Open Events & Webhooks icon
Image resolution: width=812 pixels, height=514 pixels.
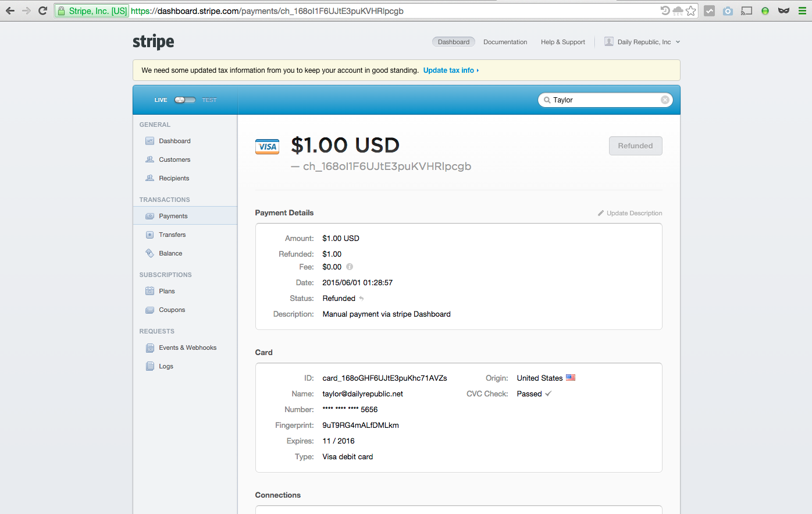tap(149, 348)
